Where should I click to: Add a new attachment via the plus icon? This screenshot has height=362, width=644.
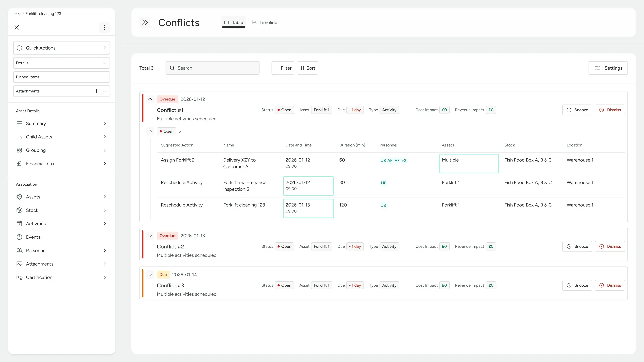96,91
